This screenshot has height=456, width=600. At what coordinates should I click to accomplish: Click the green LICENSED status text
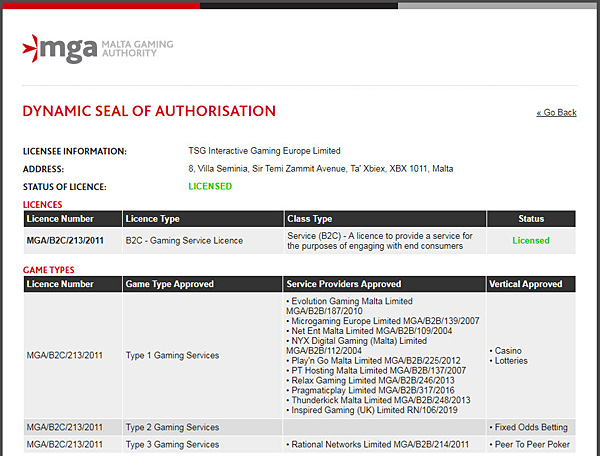(x=210, y=186)
